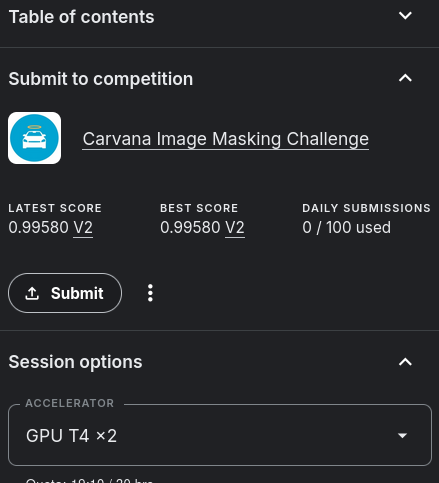Image resolution: width=439 pixels, height=483 pixels.
Task: Click the Best Score value 0.99580
Action: pyautogui.click(x=190, y=228)
